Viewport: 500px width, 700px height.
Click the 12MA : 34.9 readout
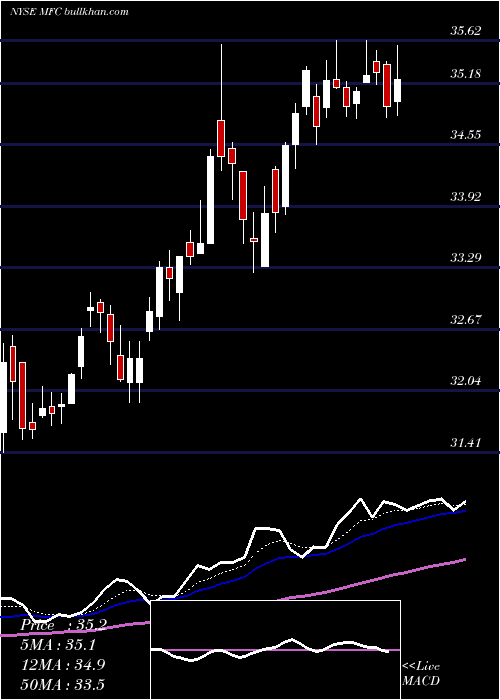(x=62, y=665)
